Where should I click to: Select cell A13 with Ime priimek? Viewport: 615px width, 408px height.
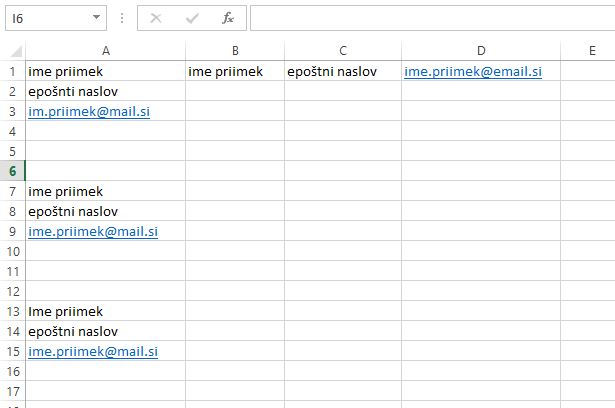[106, 311]
